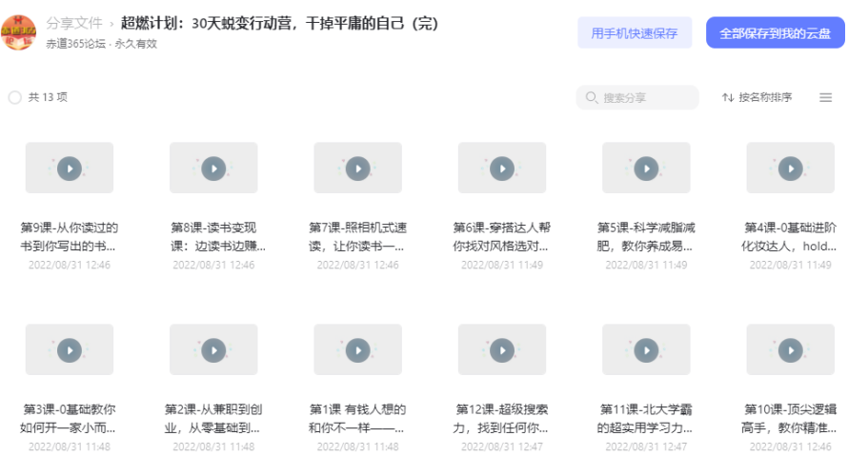Click the sort arrows icon
Image resolution: width=868 pixels, height=476 pixels.
point(728,97)
